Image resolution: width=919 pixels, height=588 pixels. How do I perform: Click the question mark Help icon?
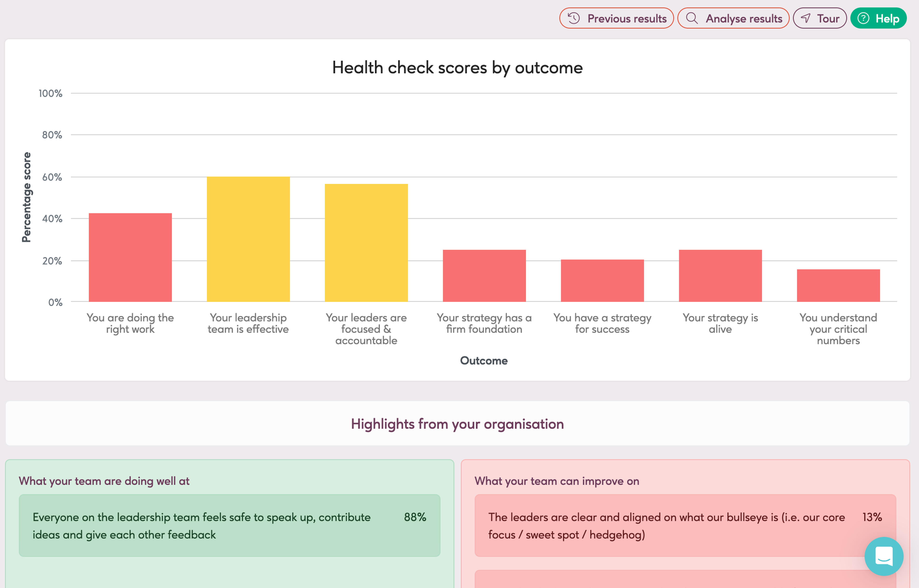863,18
